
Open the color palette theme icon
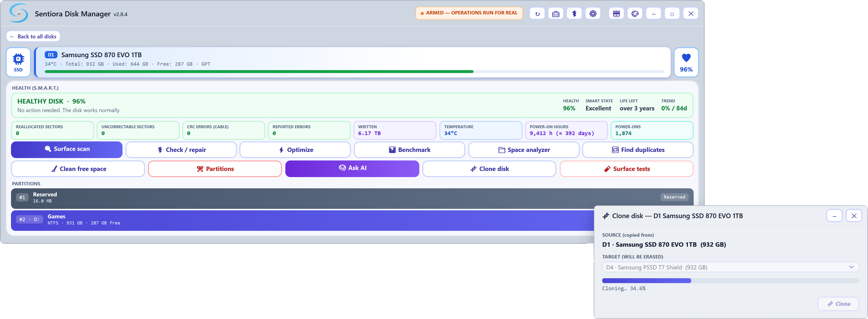[635, 14]
